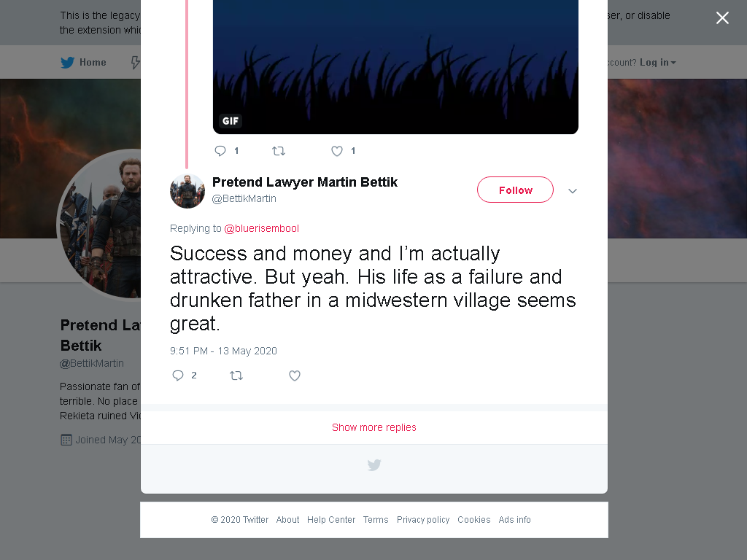Open the tweet timestamp 13 May 2020
This screenshot has height=560, width=747.
(223, 351)
